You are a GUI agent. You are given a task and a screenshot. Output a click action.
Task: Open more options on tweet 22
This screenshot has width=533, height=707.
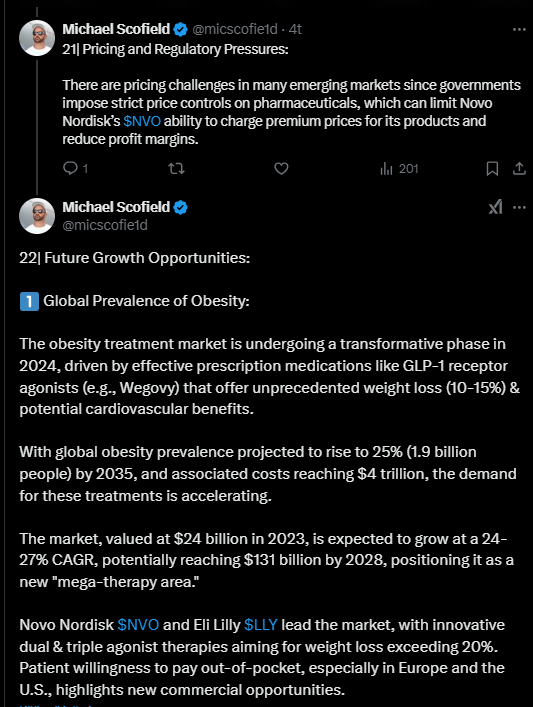point(519,207)
